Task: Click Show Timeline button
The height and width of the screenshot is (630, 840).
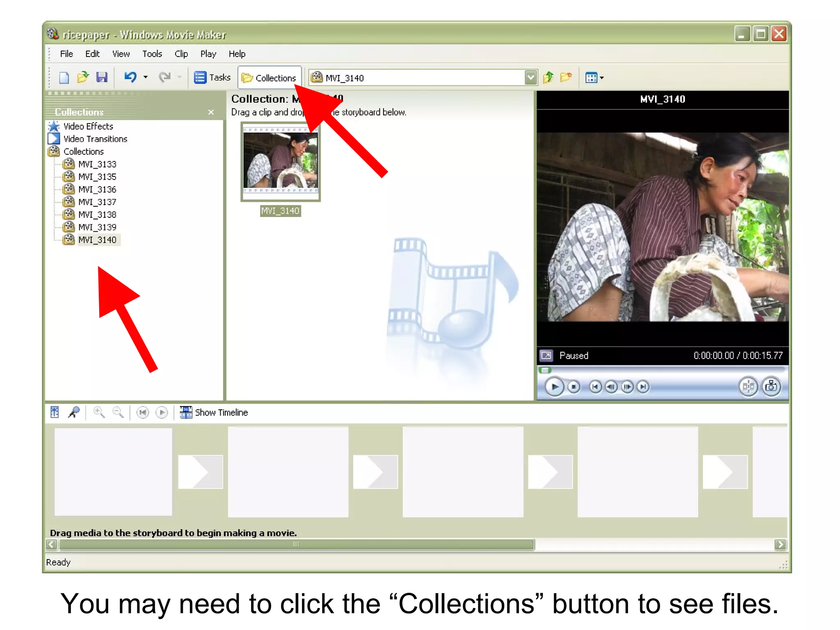Action: [214, 413]
